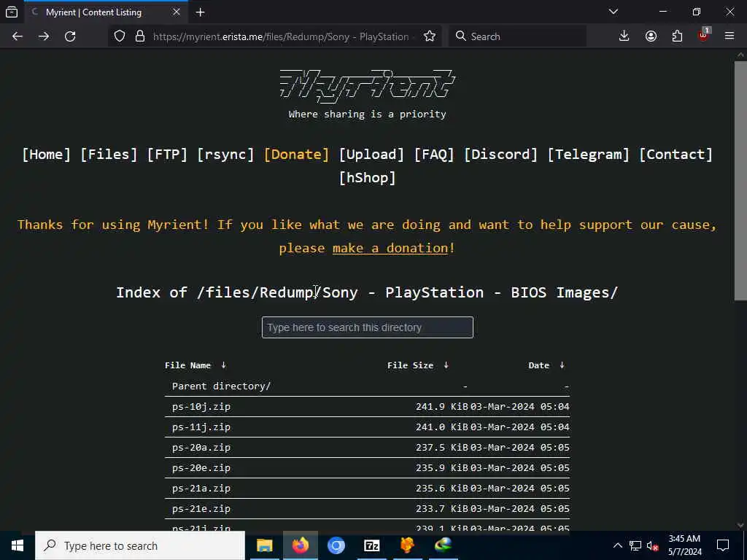This screenshot has width=747, height=560.
Task: Download ps-10j.zip
Action: tap(201, 407)
